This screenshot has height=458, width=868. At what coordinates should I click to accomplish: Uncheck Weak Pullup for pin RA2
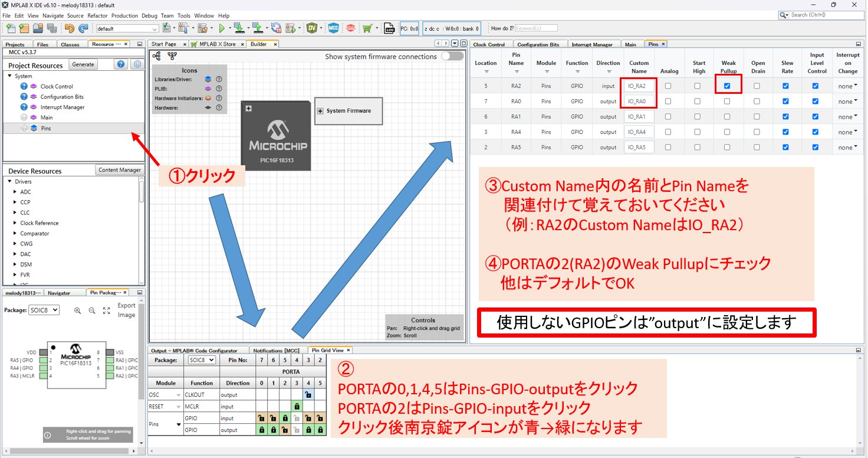click(x=727, y=86)
